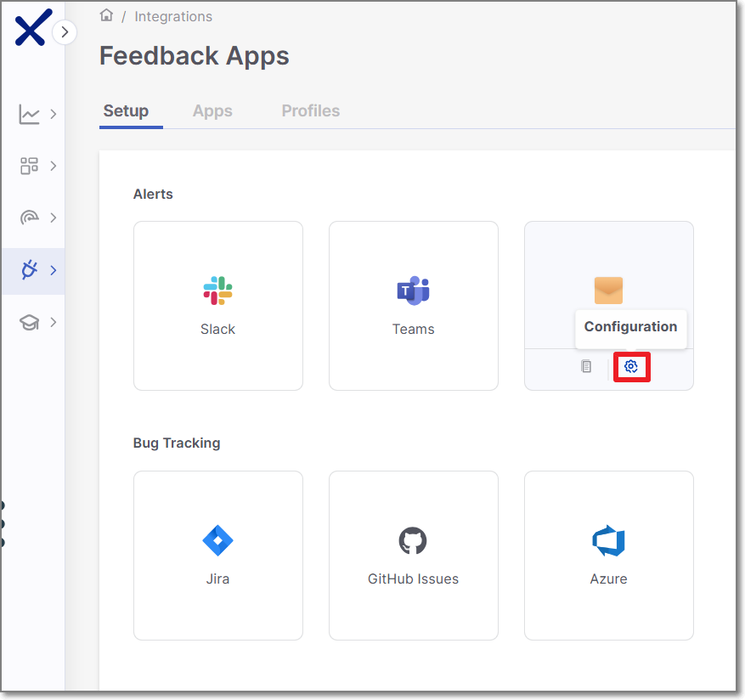Click the Configuration gear on the email card
This screenshot has height=700, width=745.
[x=631, y=366]
